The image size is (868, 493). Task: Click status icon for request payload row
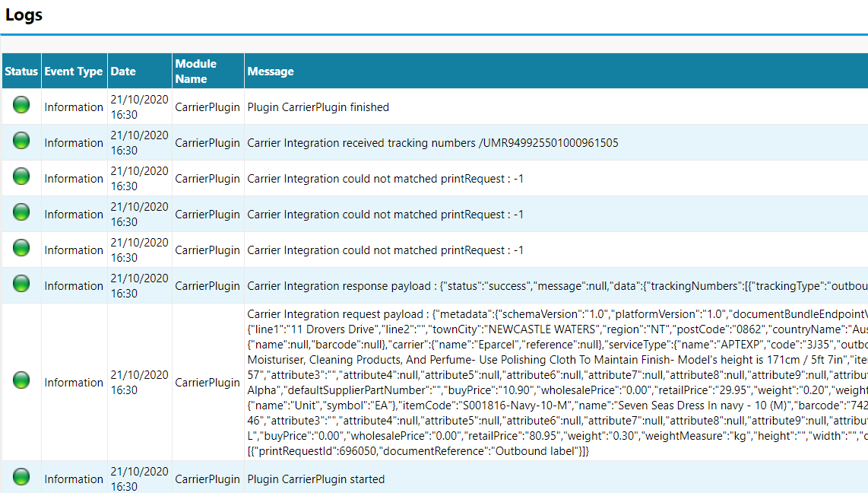21,382
